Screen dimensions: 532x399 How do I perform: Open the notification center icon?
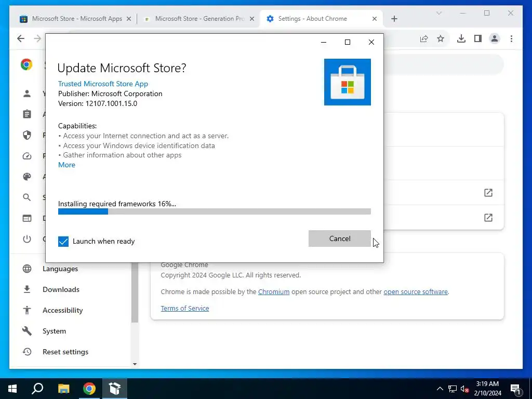pyautogui.click(x=515, y=389)
